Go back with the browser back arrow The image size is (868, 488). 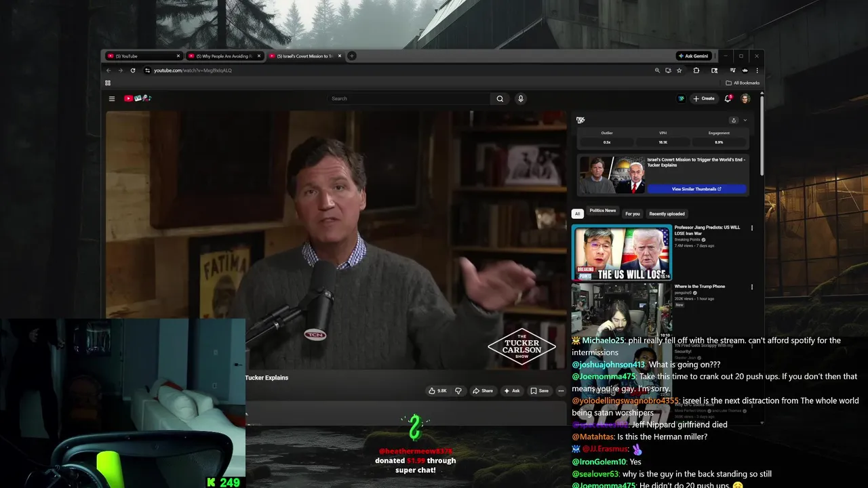pos(108,70)
